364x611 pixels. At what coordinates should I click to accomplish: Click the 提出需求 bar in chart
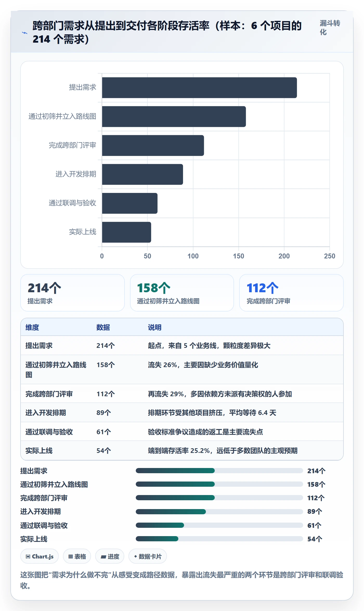coord(199,88)
